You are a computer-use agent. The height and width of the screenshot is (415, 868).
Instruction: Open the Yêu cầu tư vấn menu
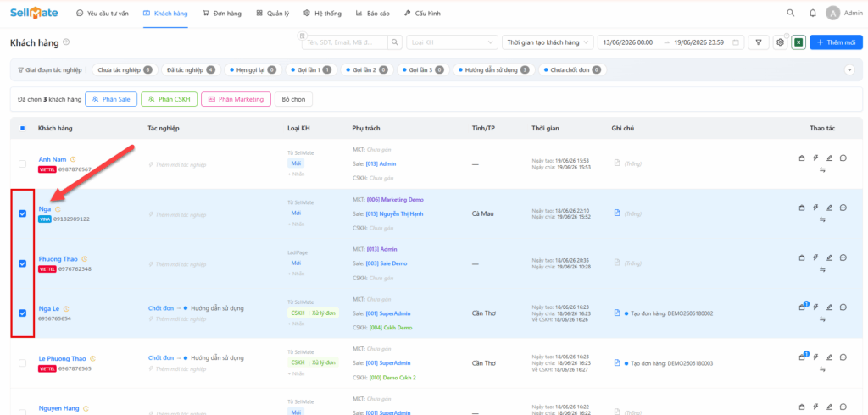point(103,14)
